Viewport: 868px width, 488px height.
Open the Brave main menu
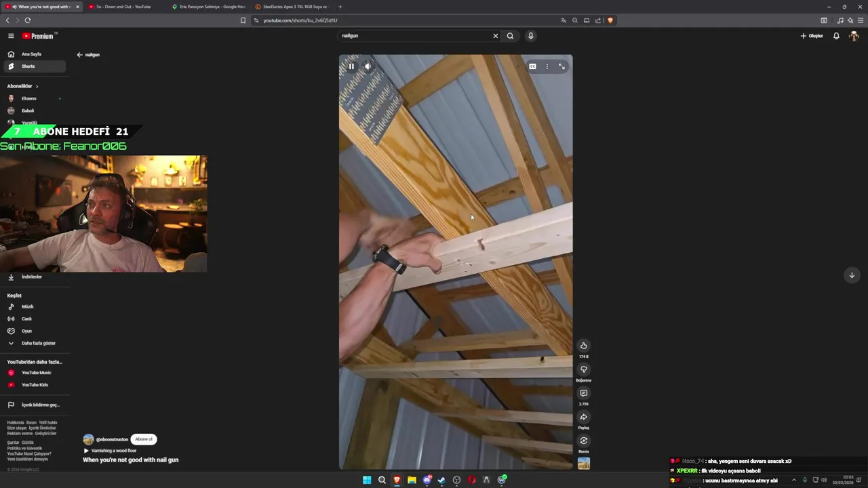pos(861,20)
